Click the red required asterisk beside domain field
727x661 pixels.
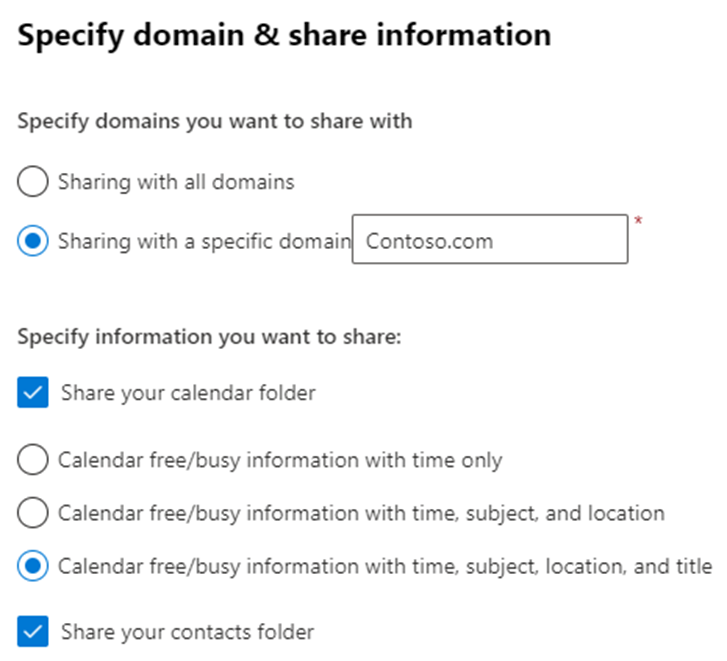[638, 221]
